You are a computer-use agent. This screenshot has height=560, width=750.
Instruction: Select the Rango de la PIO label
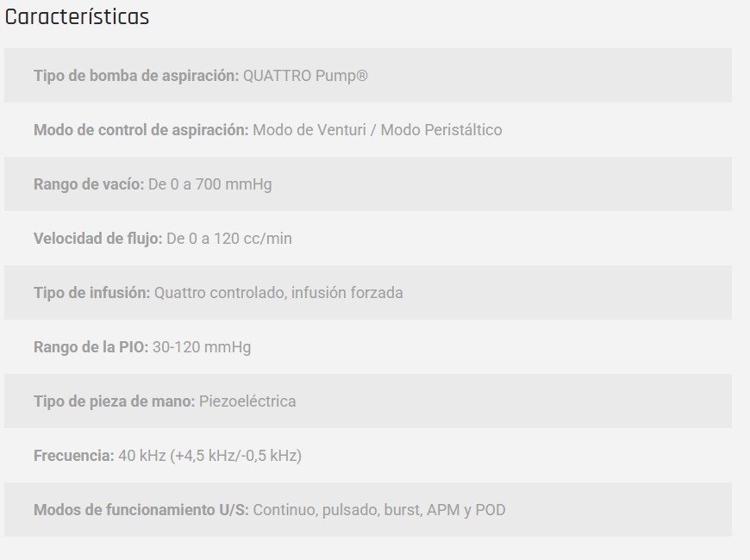pos(91,346)
